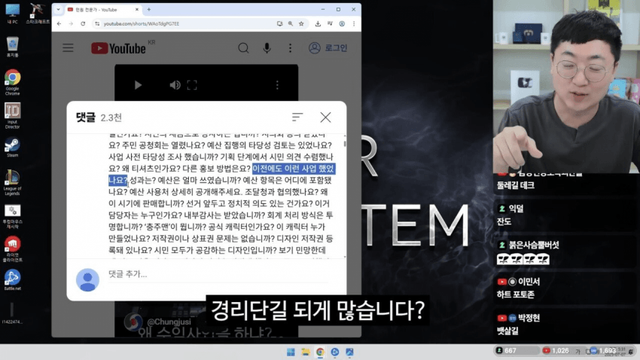Open the 11422474 desktop file

(x=12, y=313)
